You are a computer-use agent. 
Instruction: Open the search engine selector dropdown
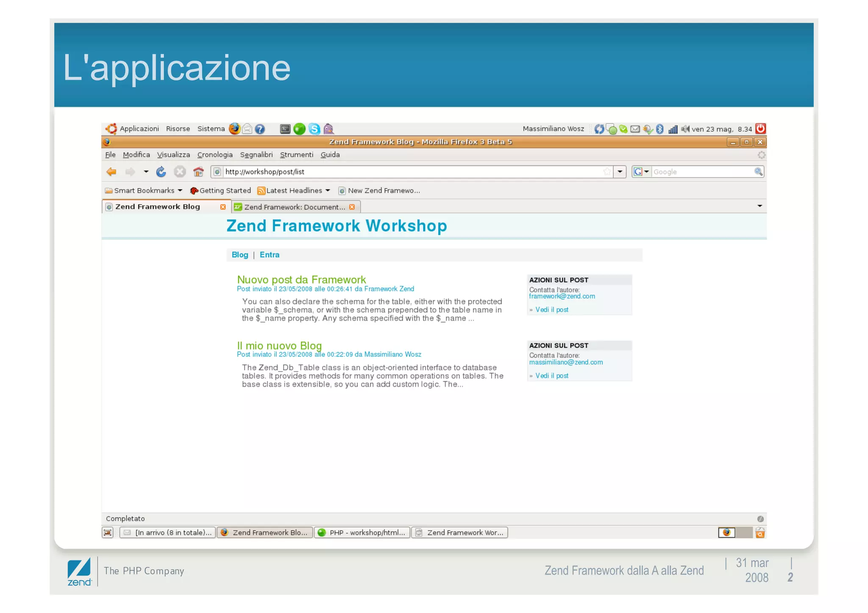(x=641, y=172)
